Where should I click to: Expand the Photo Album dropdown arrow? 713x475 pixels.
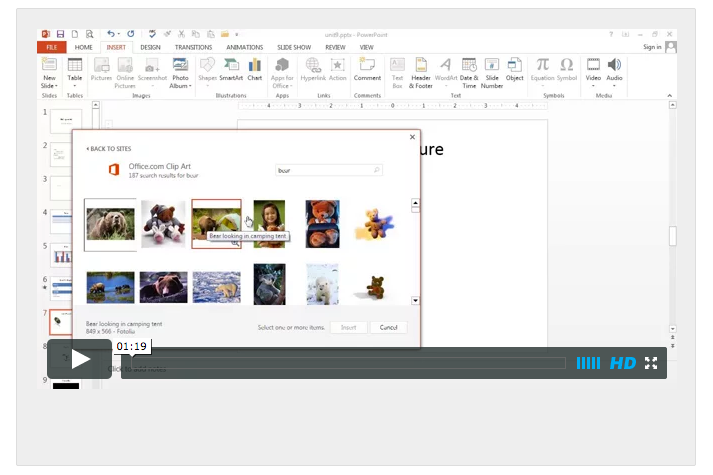[190, 86]
